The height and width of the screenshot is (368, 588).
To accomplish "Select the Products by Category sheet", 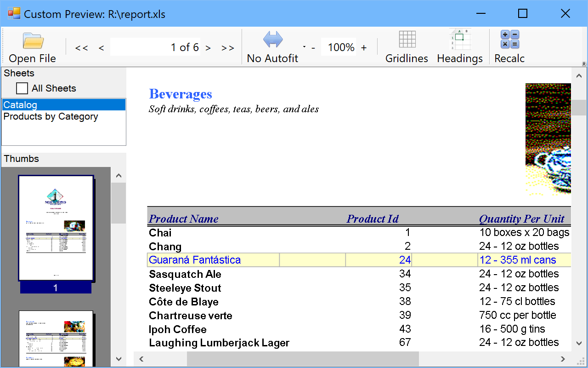I will [51, 117].
